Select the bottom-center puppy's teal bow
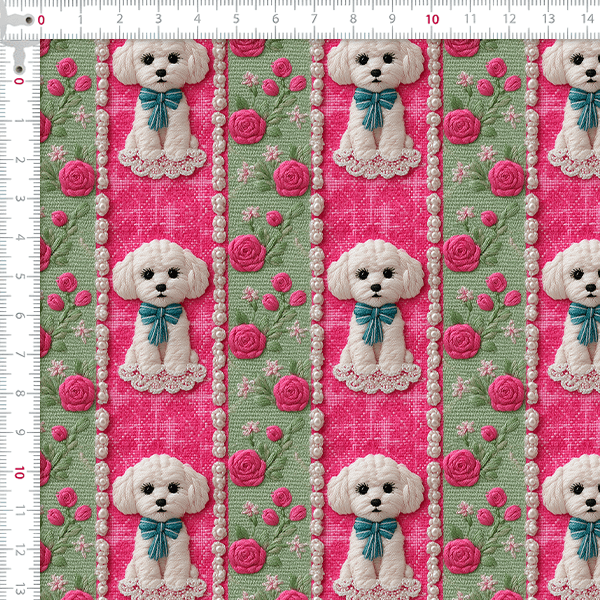The image size is (600, 600). click(x=375, y=535)
